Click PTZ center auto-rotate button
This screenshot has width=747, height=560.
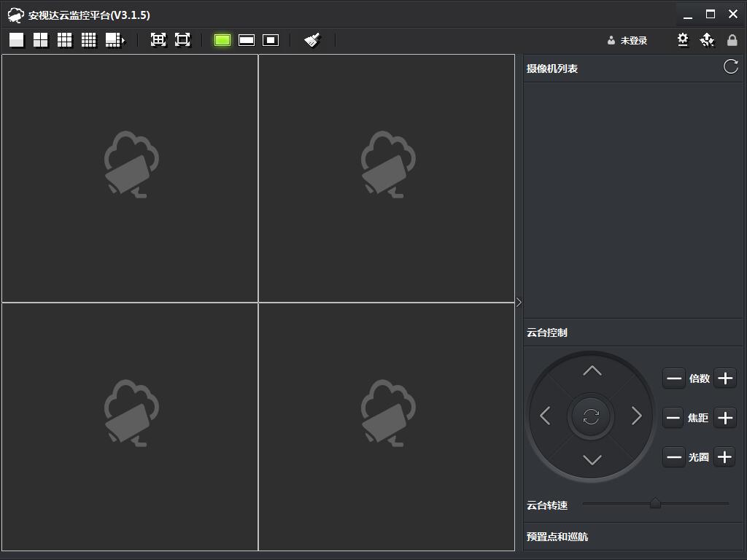pyautogui.click(x=591, y=416)
